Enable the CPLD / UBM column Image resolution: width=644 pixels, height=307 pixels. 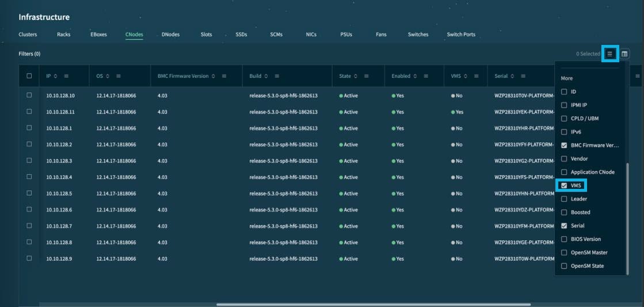pos(564,118)
